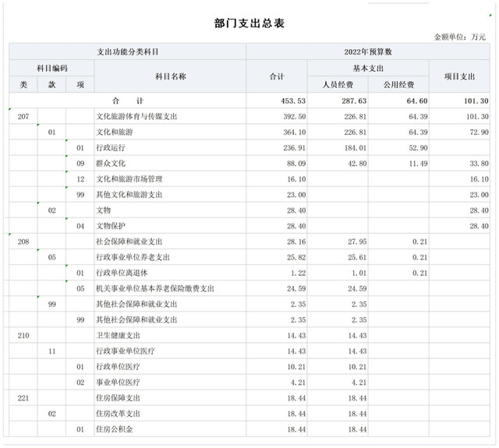
Task: Click code cell 208
Action: [23, 242]
